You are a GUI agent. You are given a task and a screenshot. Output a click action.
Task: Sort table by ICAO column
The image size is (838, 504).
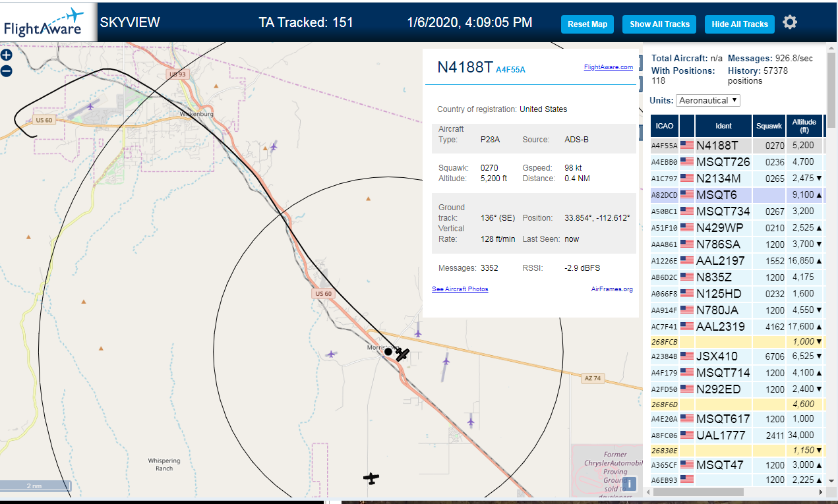(665, 126)
